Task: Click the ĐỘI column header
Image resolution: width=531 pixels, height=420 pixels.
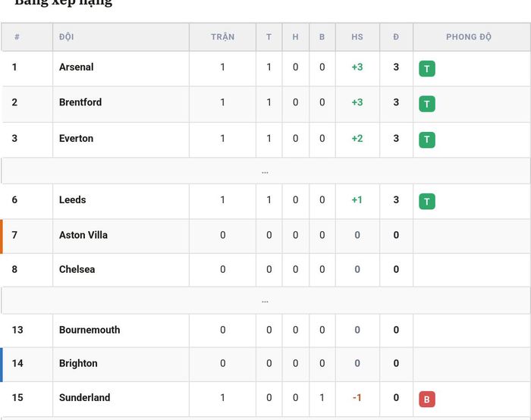Action: [x=67, y=36]
